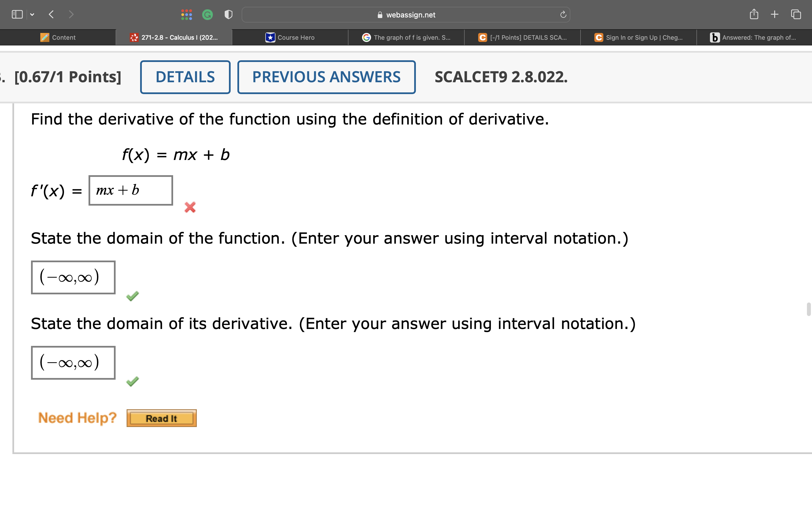Show the tab overview
812x507 pixels.
click(795, 14)
